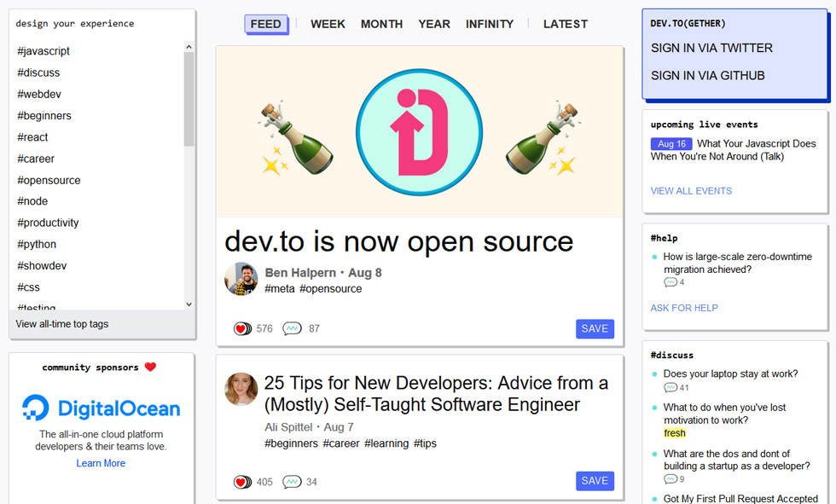Image resolution: width=836 pixels, height=504 pixels.
Task: Select the #webdev tag
Action: click(x=39, y=95)
